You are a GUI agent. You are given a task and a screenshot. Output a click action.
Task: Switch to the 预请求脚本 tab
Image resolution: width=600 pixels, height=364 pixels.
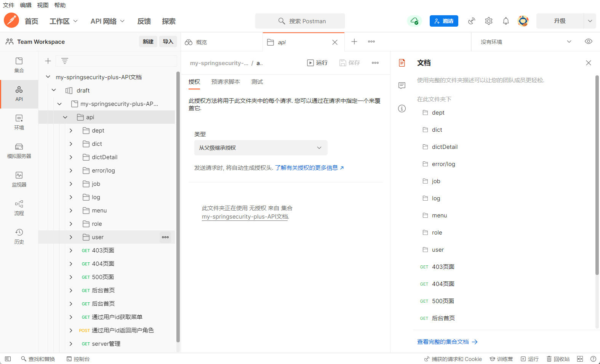226,82
